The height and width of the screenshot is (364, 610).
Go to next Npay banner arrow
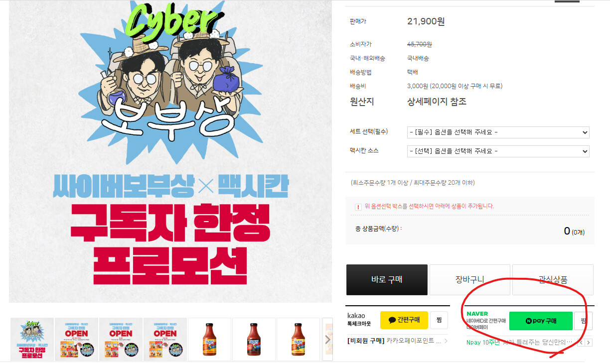tap(589, 343)
